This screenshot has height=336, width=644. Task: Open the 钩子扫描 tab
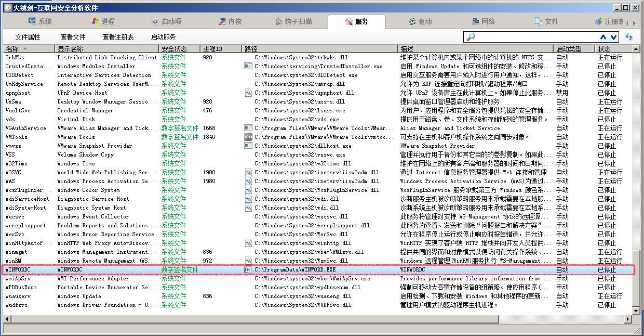tap(293, 21)
